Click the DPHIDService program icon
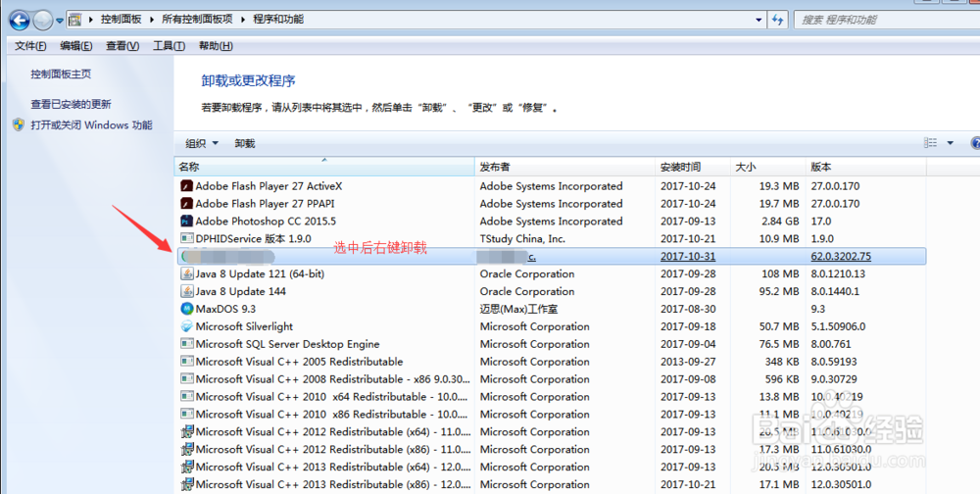The height and width of the screenshot is (494, 980). tap(186, 238)
